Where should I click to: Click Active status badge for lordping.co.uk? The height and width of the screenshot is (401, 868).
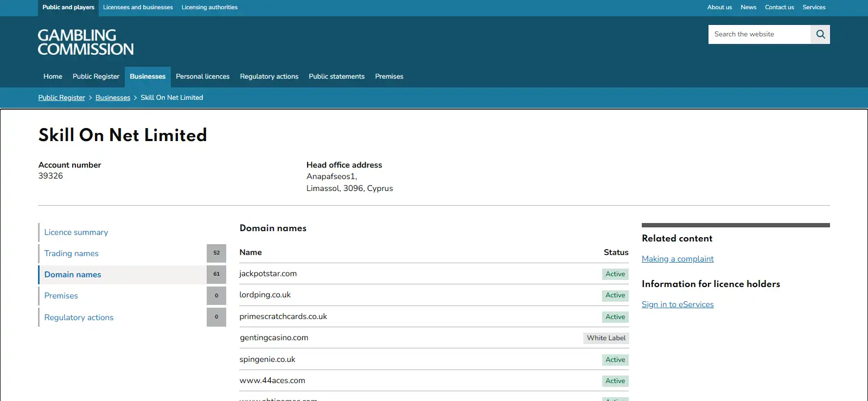click(615, 295)
